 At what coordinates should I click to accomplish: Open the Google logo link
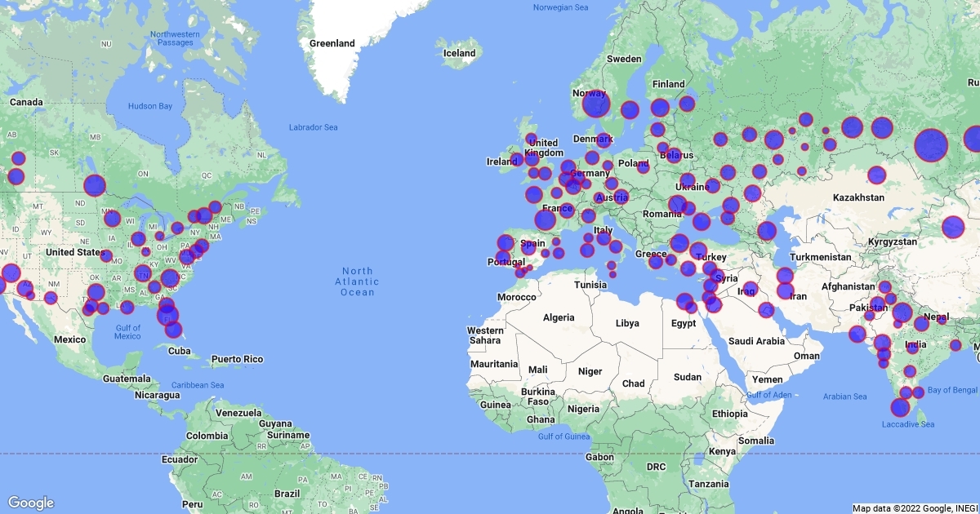(31, 503)
